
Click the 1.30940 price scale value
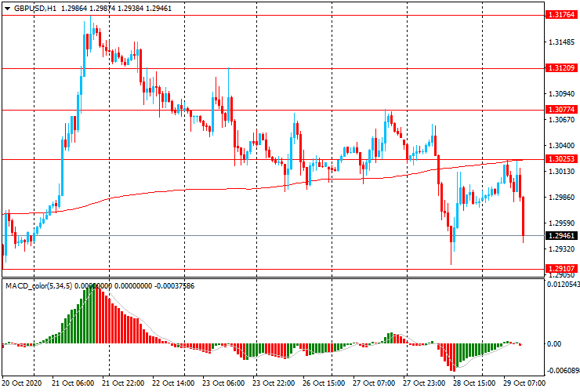pyautogui.click(x=561, y=94)
